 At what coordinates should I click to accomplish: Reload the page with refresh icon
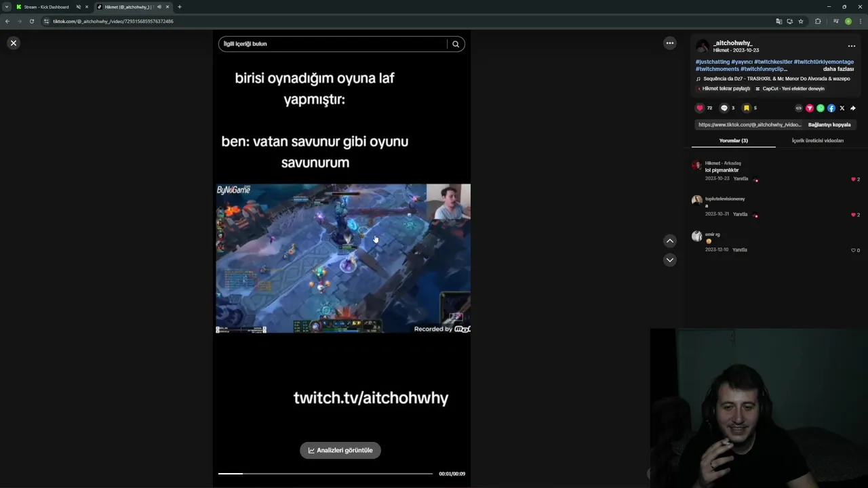point(32,21)
